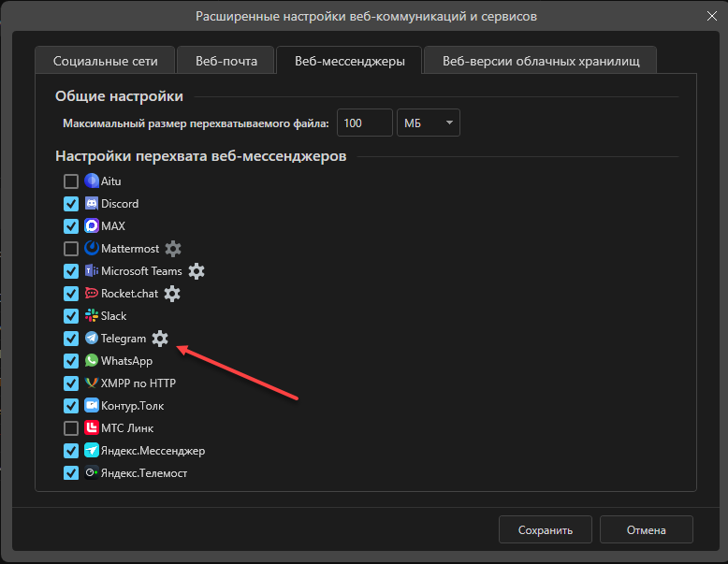Viewport: 728px width, 564px height.
Task: Select the Веб-мессенджеры tab
Action: click(350, 61)
